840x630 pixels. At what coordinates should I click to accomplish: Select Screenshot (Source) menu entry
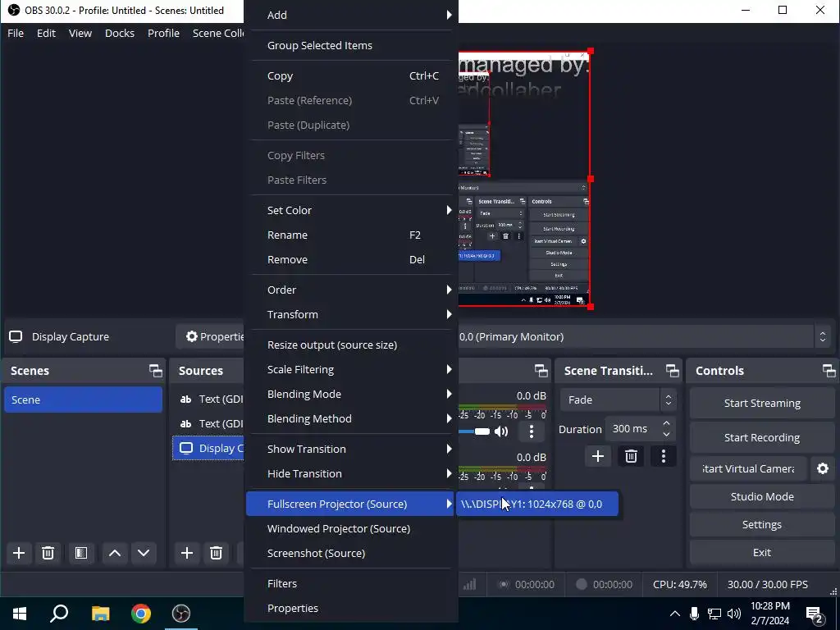tap(353, 554)
